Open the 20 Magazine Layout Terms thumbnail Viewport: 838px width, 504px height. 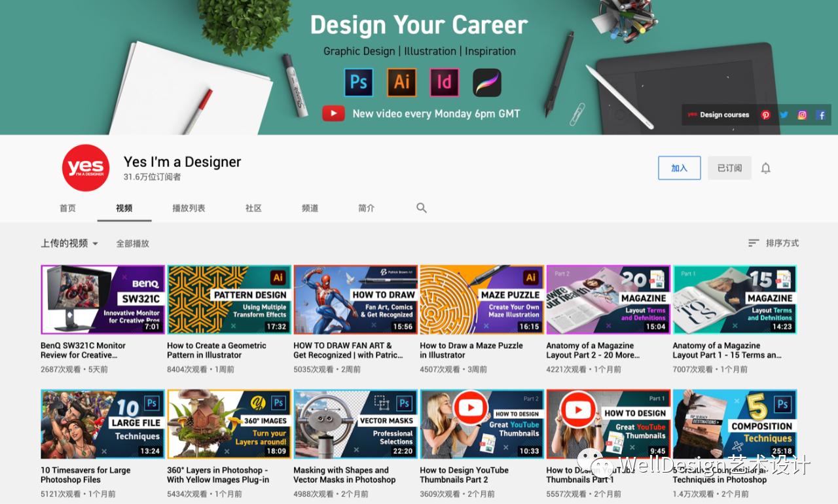pos(608,300)
